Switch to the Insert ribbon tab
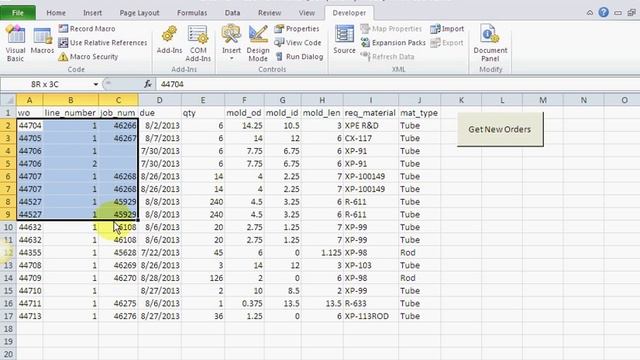The width and height of the screenshot is (640, 360). point(93,13)
